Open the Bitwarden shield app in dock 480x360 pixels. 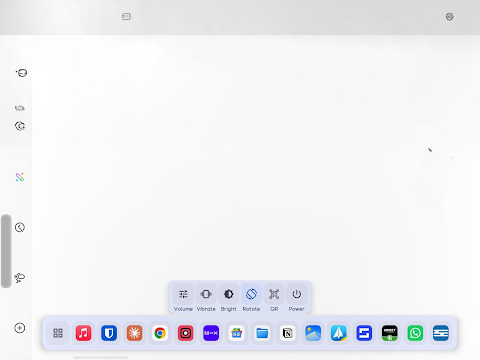pyautogui.click(x=109, y=333)
